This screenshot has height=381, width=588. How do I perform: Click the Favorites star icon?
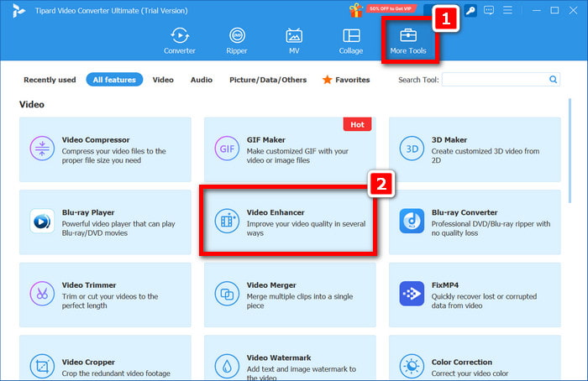pyautogui.click(x=327, y=80)
